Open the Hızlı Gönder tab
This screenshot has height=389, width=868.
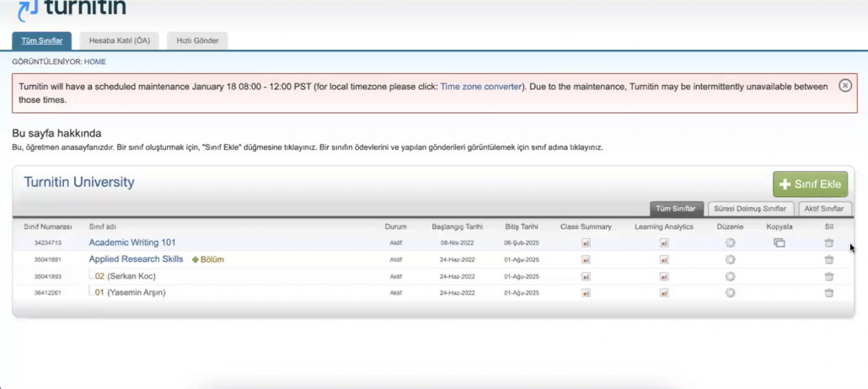(197, 40)
